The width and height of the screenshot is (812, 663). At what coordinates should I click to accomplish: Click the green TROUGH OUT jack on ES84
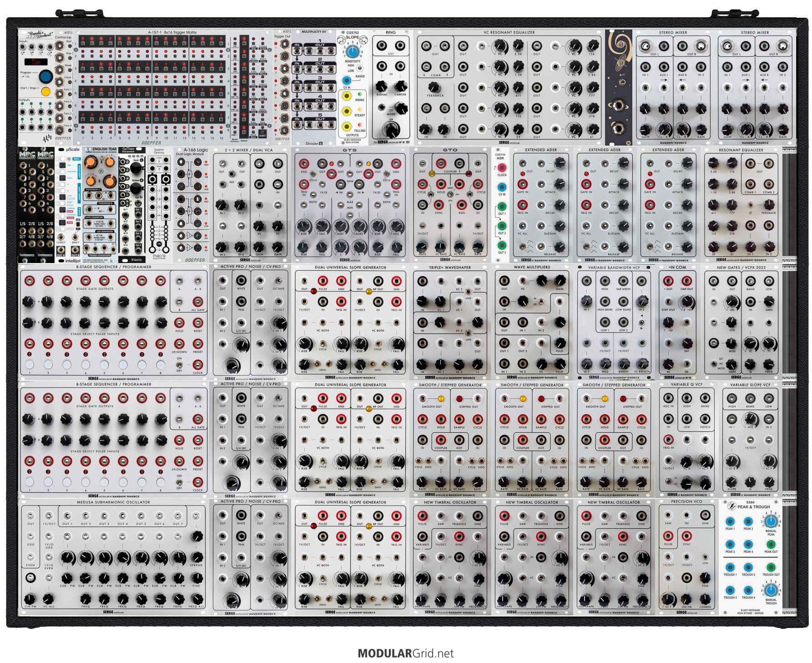point(771,567)
